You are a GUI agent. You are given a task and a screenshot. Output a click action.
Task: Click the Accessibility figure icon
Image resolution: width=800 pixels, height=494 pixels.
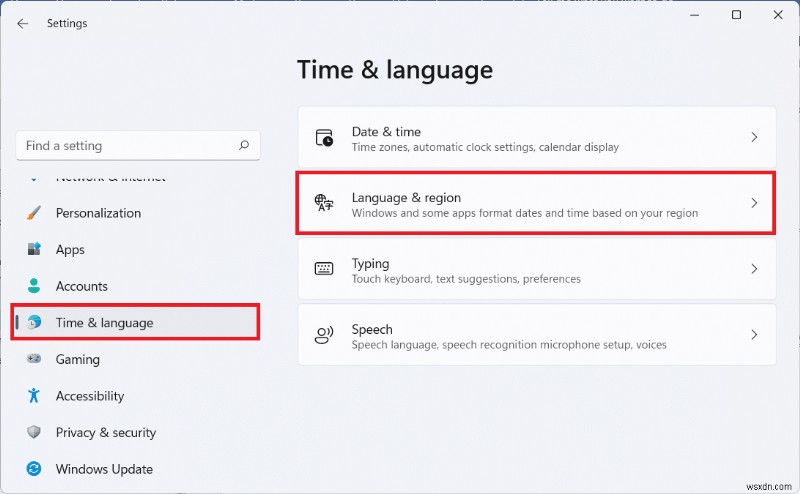[34, 396]
